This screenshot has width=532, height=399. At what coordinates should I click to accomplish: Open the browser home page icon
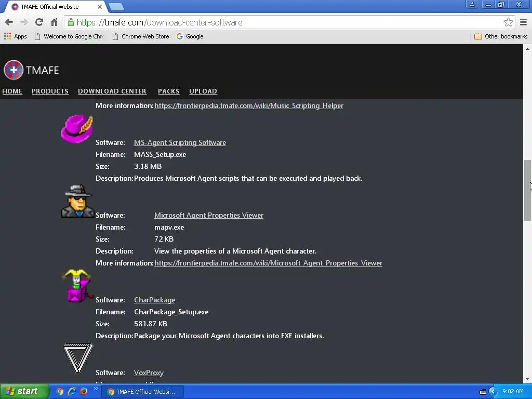[x=54, y=22]
